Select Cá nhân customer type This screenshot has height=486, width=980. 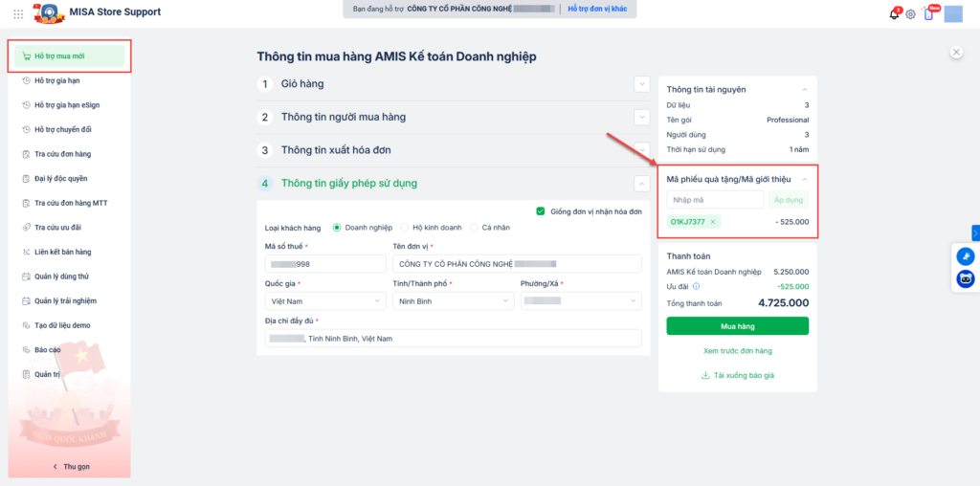pyautogui.click(x=474, y=228)
